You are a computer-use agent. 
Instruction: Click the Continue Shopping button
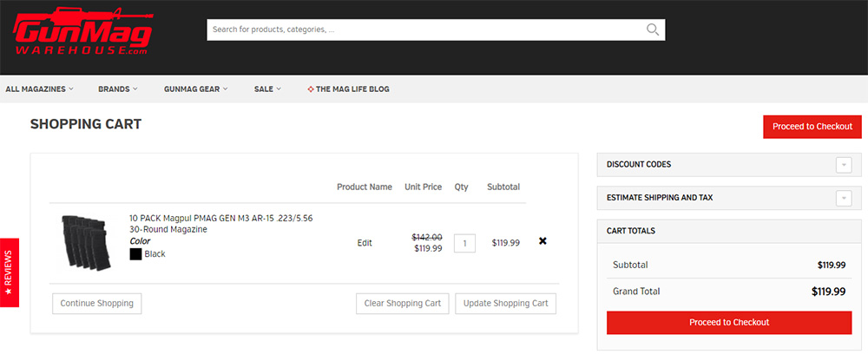tap(96, 304)
